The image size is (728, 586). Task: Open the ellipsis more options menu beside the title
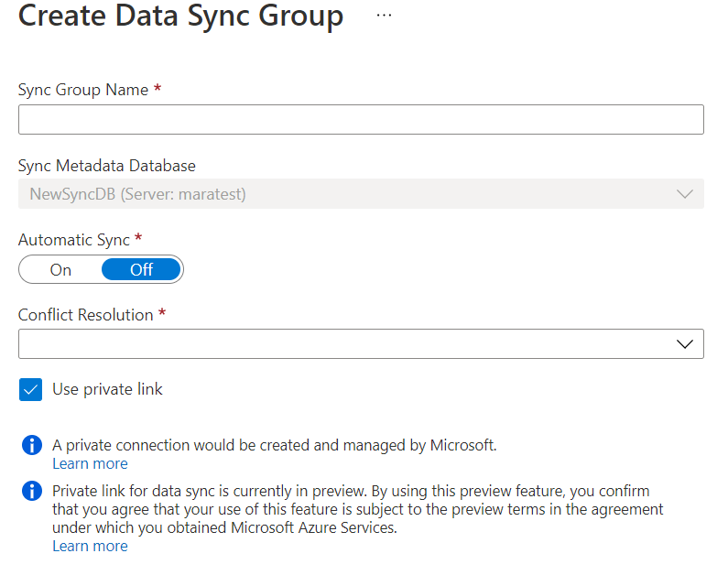[384, 16]
